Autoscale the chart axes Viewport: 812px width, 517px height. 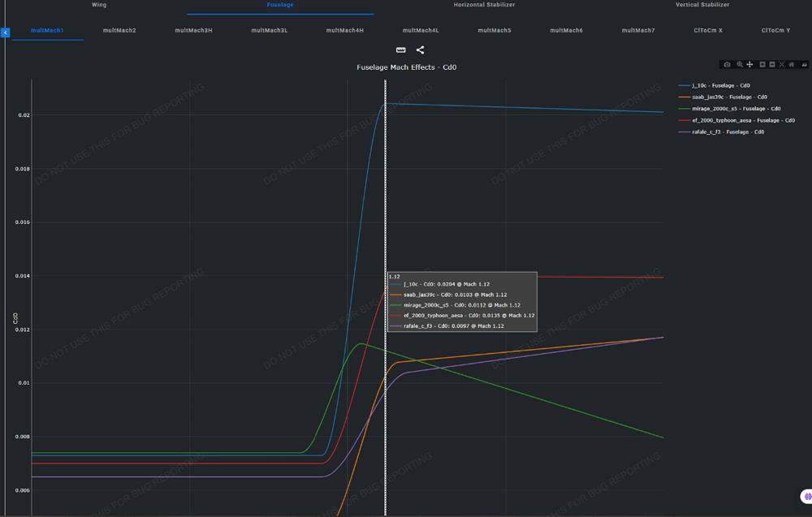click(x=782, y=64)
